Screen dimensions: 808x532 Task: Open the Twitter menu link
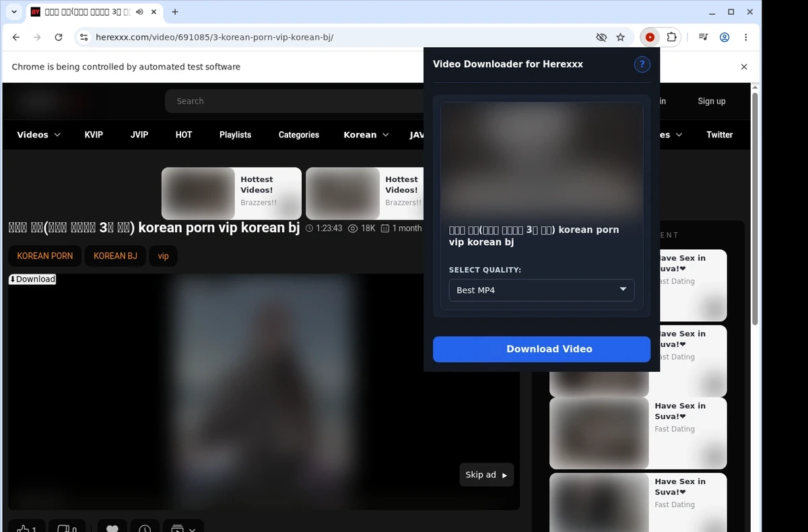[x=719, y=135]
